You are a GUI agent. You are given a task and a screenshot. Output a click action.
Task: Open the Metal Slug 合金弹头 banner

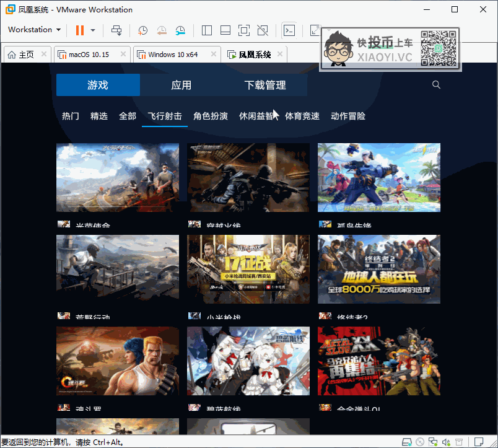pos(379,361)
